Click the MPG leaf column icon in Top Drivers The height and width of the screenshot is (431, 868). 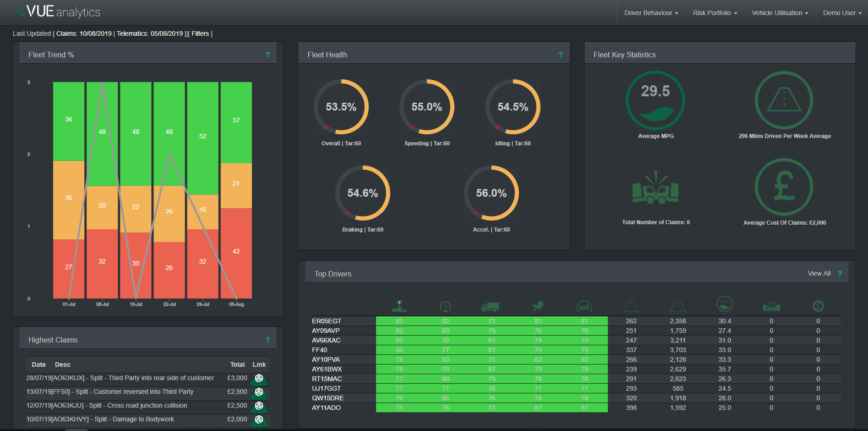(725, 304)
